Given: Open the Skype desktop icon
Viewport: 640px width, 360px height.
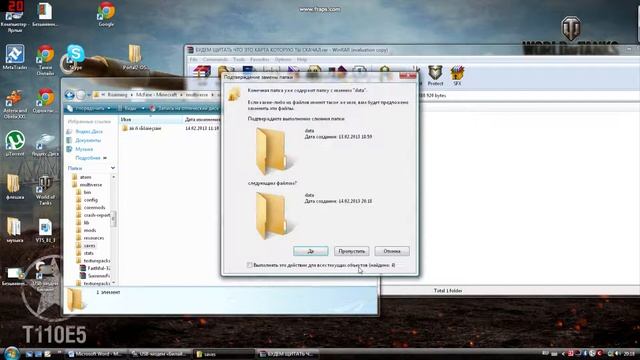Looking at the screenshot, I should point(76,57).
